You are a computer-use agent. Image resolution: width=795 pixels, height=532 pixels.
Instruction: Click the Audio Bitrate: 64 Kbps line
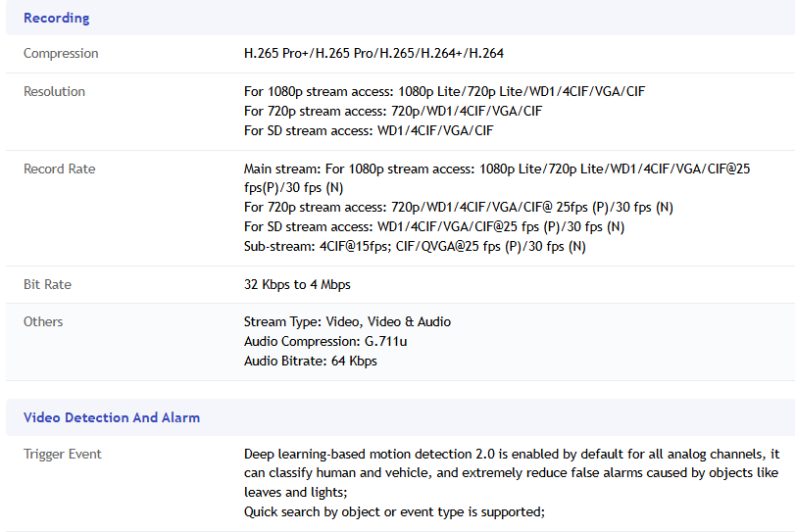310,361
